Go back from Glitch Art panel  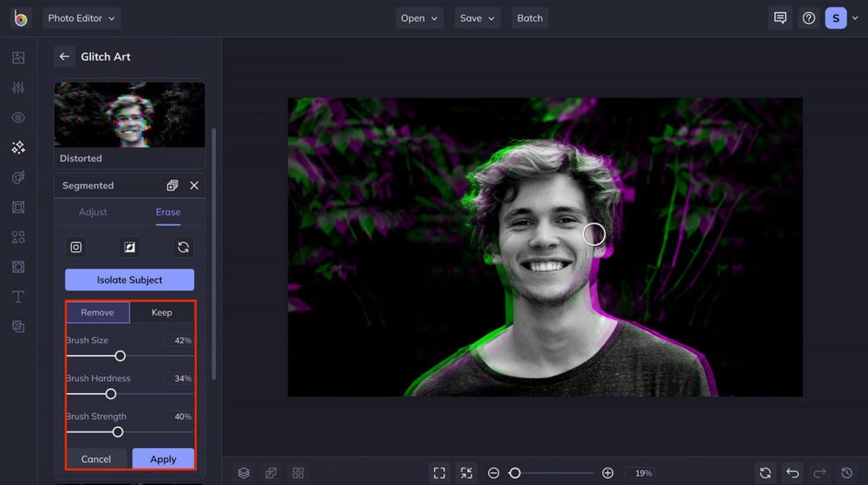point(64,56)
